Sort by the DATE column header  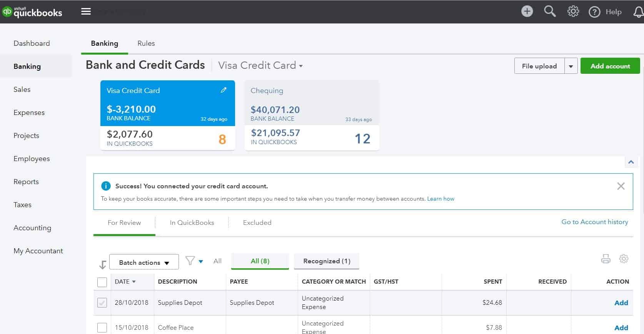pyautogui.click(x=125, y=282)
